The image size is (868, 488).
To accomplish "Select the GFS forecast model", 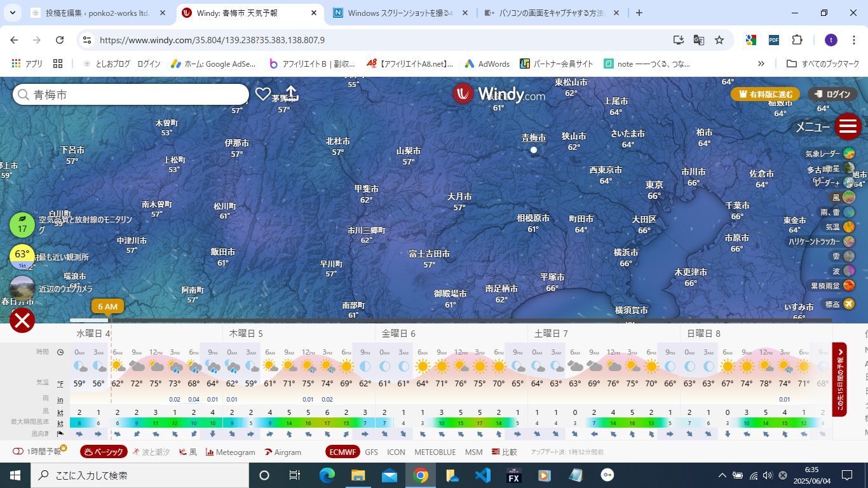I will point(371,452).
